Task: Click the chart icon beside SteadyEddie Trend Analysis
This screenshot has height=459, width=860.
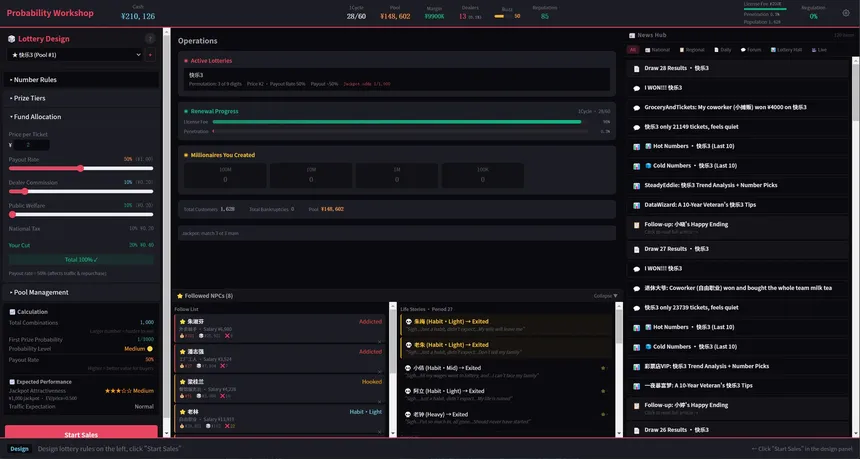Action: (x=636, y=185)
